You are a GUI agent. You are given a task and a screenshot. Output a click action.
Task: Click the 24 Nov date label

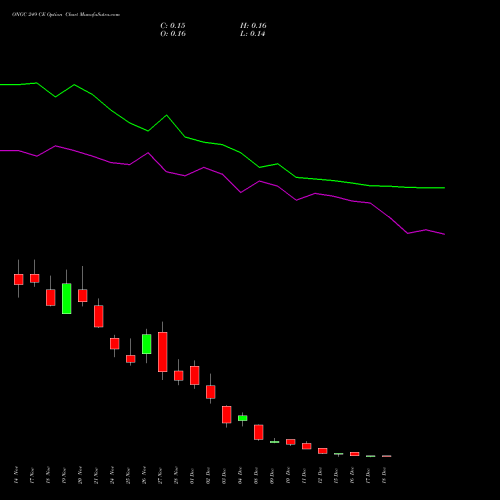pos(112,475)
